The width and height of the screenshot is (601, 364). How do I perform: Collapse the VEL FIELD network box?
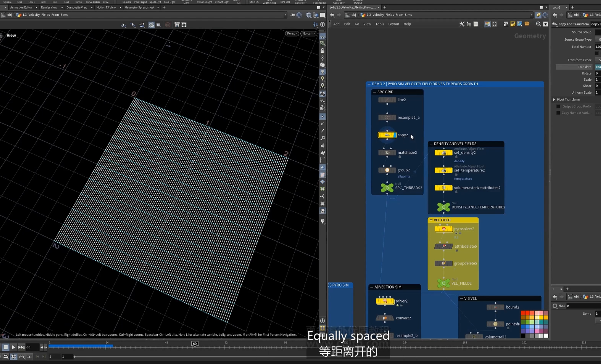431,220
